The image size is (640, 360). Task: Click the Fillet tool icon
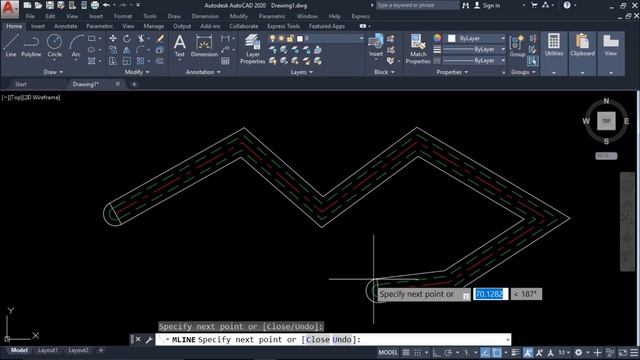point(141,50)
